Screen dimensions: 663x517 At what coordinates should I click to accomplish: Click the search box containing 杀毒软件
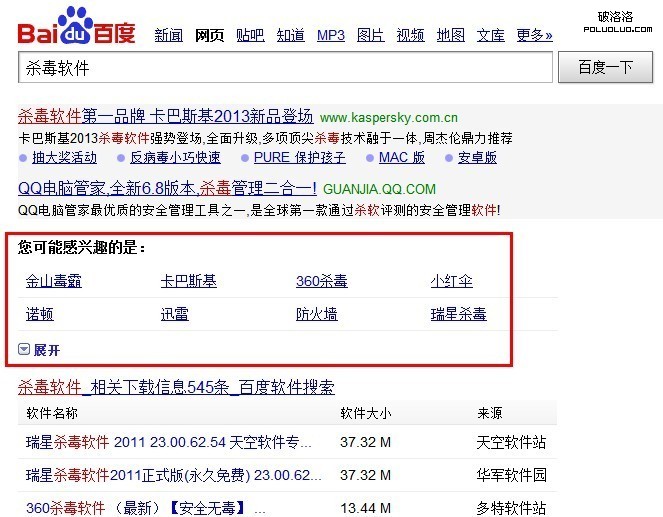pyautogui.click(x=285, y=68)
